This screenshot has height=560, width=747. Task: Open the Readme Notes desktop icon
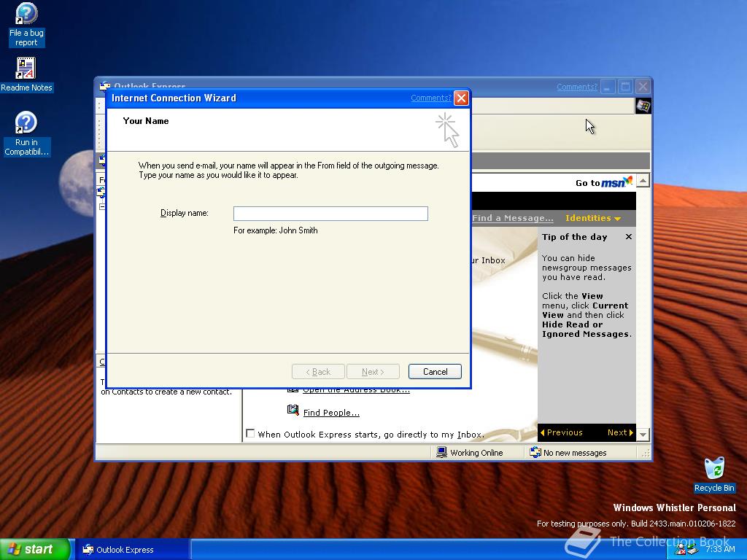click(26, 75)
